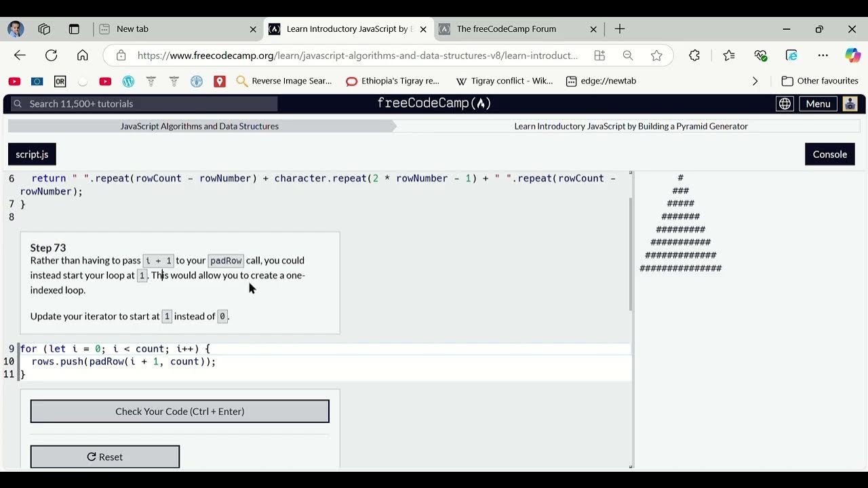The image size is (868, 488).
Task: Open the Other favourites folder
Action: pyautogui.click(x=820, y=81)
